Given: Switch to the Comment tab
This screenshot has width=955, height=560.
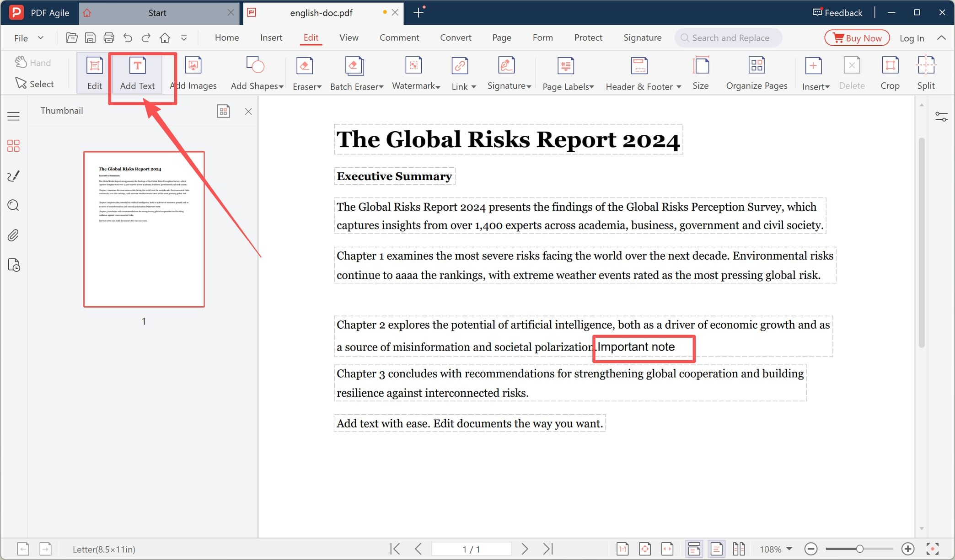Looking at the screenshot, I should tap(399, 37).
